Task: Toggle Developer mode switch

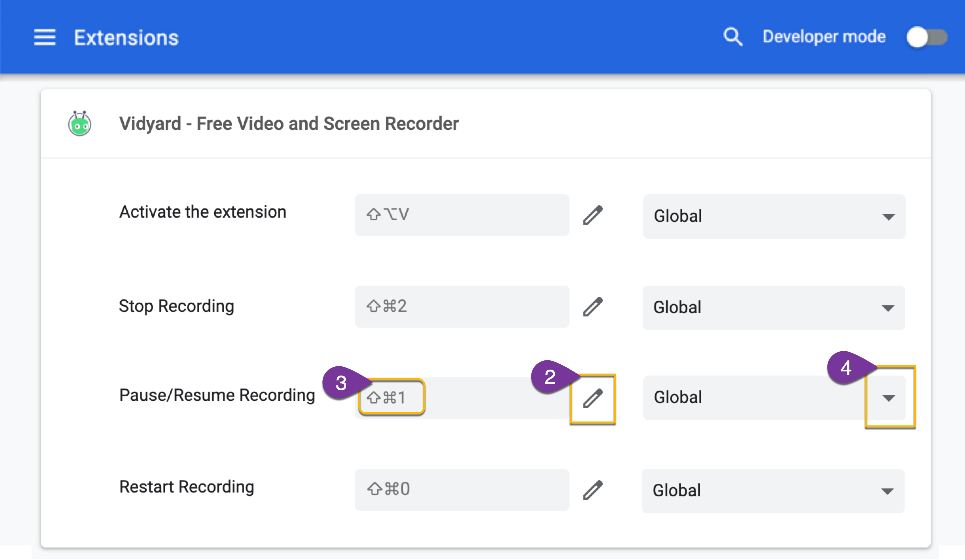Action: 927,37
